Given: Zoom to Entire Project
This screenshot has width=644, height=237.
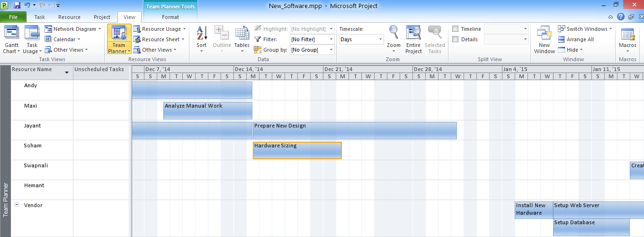Looking at the screenshot, I should tap(413, 40).
